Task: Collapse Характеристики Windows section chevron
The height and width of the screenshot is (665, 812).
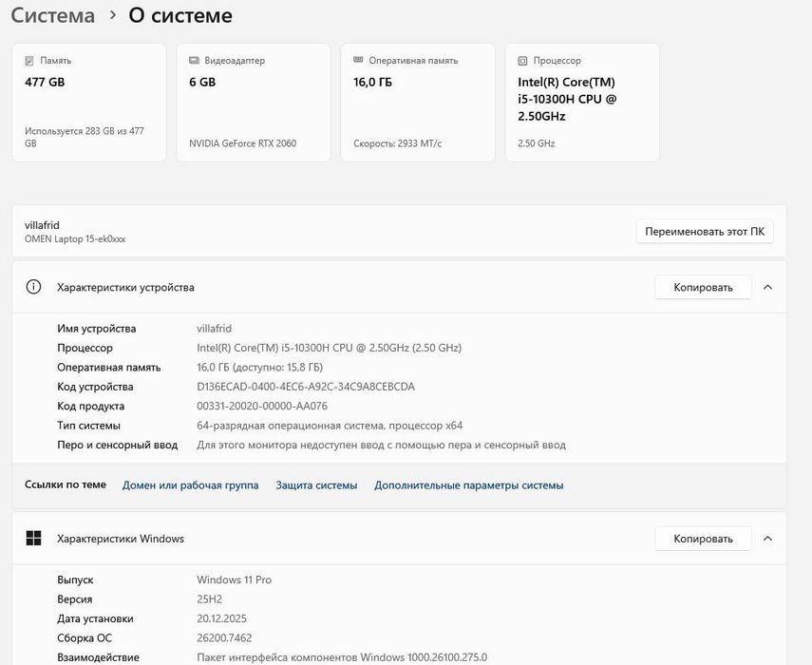Action: (768, 540)
